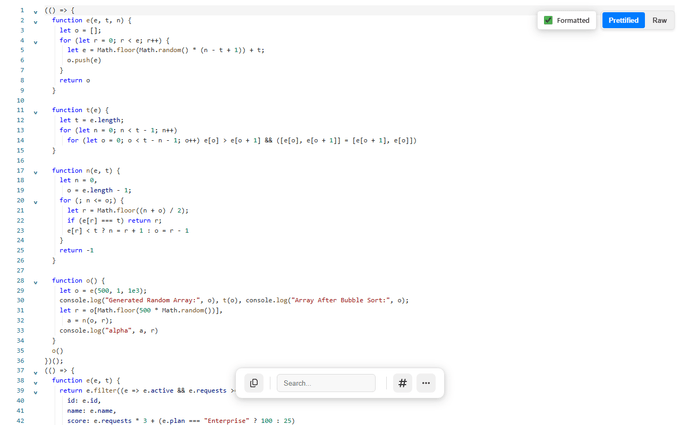Viewport: 680px width, 425px height.
Task: Click "id: e.id," on line 40
Action: [x=84, y=401]
